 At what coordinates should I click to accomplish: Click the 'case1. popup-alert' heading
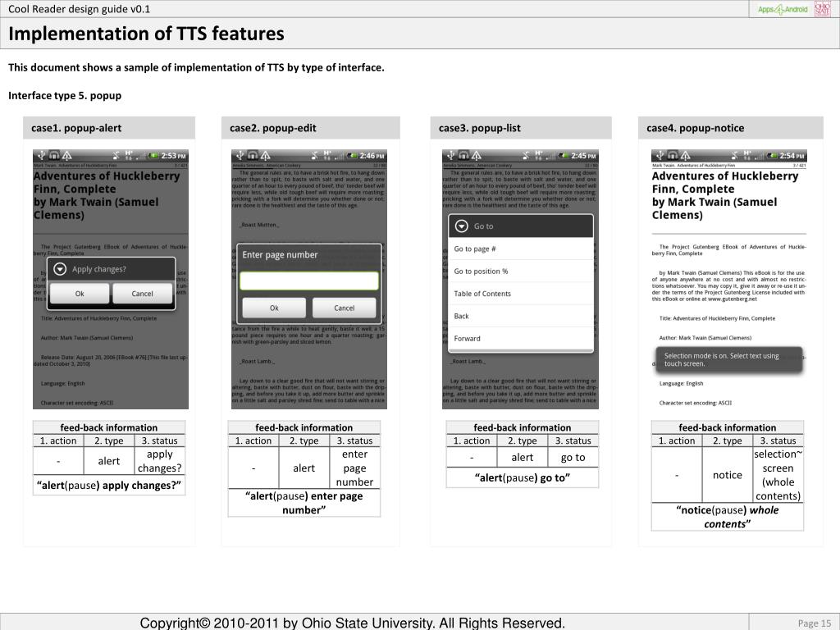[x=76, y=128]
